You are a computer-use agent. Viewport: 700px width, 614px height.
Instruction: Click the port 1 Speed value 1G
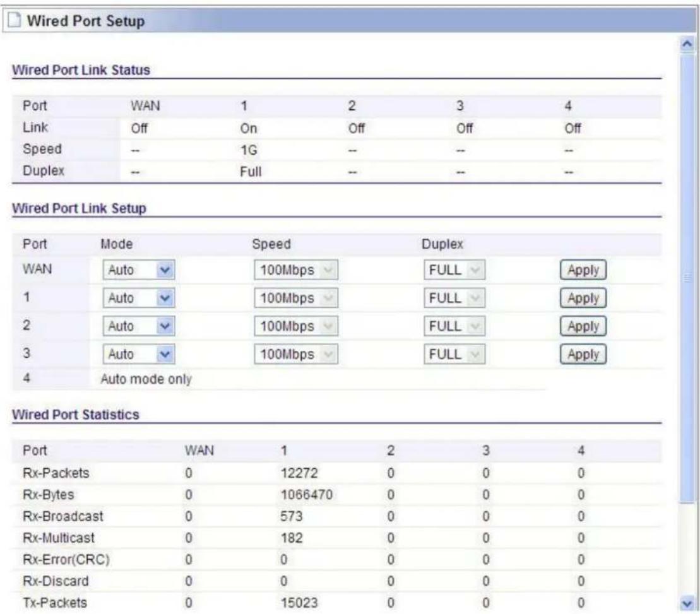[249, 150]
